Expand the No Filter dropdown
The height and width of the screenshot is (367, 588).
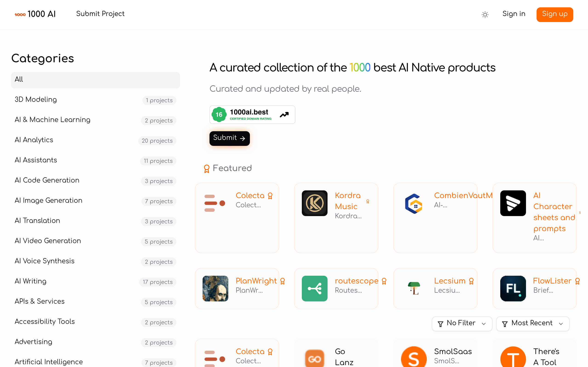click(462, 323)
